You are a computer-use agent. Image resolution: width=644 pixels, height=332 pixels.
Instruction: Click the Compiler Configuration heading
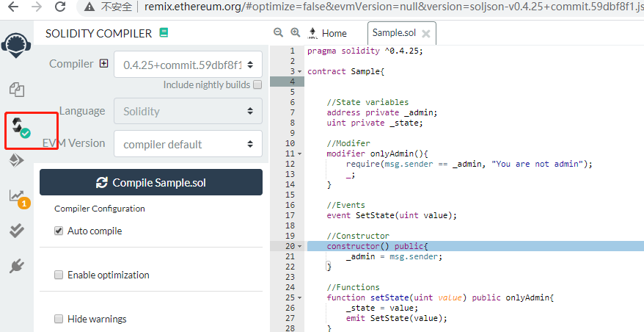tap(100, 209)
